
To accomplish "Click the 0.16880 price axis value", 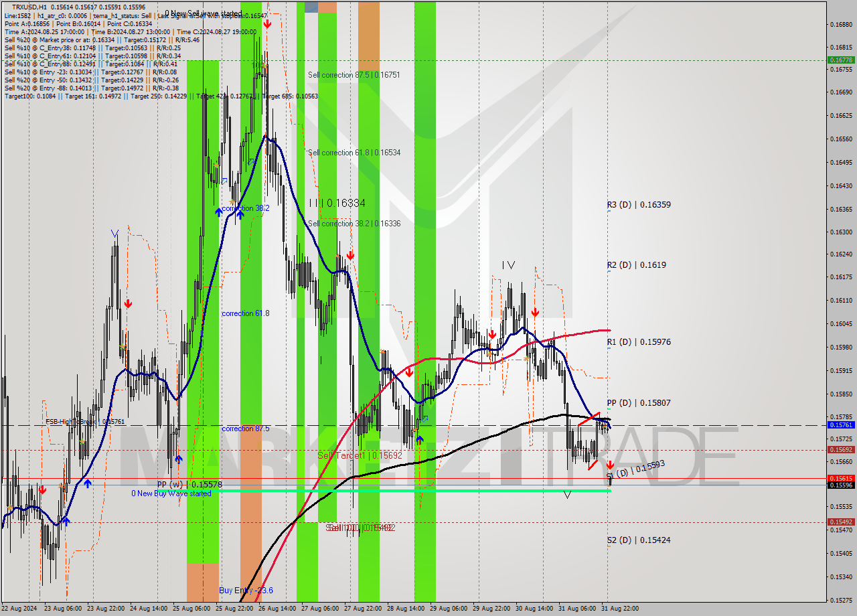I will tap(841, 24).
